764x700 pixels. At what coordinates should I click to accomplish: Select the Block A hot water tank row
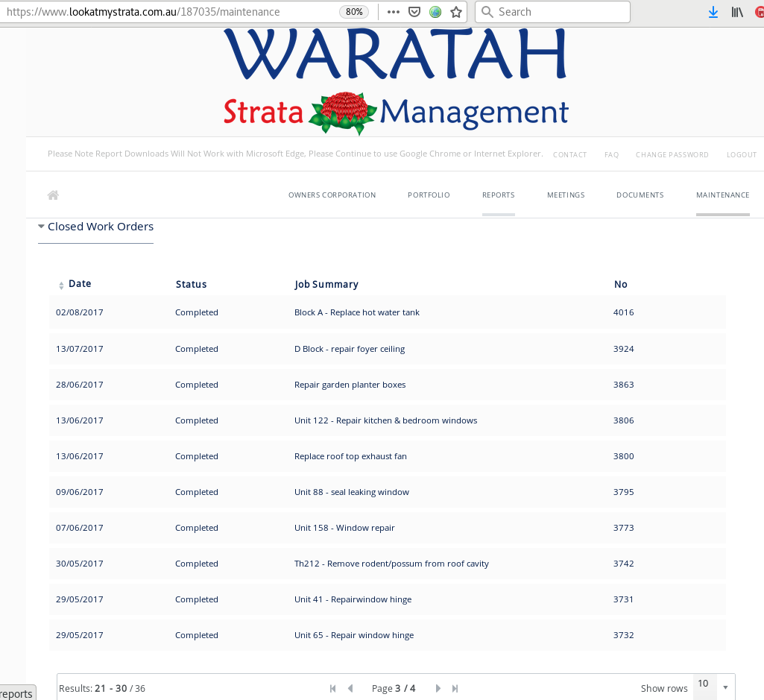(388, 312)
